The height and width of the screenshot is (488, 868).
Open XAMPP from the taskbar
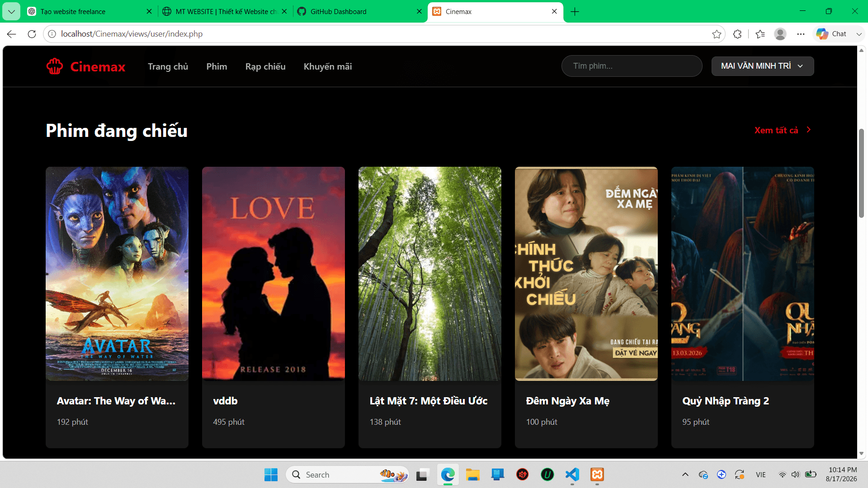pyautogui.click(x=597, y=475)
